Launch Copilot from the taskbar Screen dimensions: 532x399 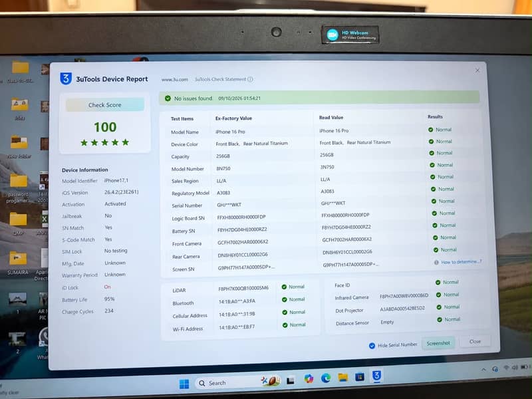coord(309,378)
